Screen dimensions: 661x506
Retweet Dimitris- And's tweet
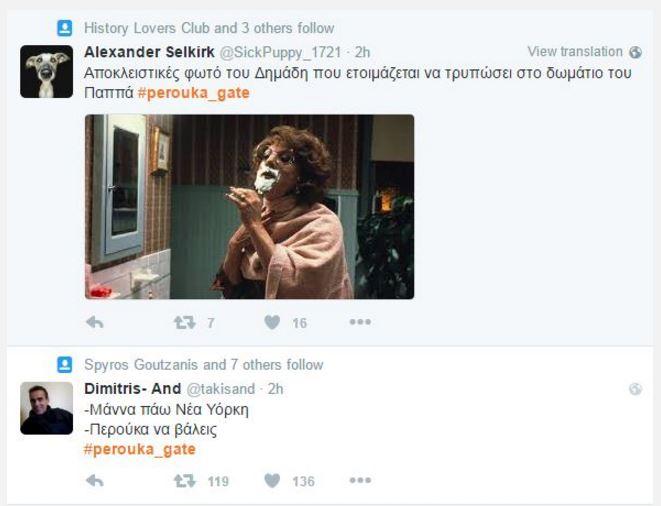click(x=184, y=481)
